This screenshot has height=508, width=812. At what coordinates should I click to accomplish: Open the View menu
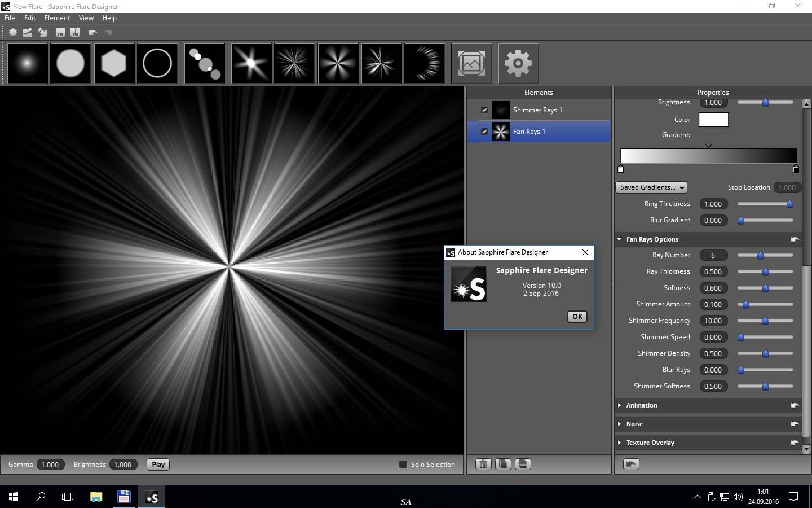tap(86, 18)
